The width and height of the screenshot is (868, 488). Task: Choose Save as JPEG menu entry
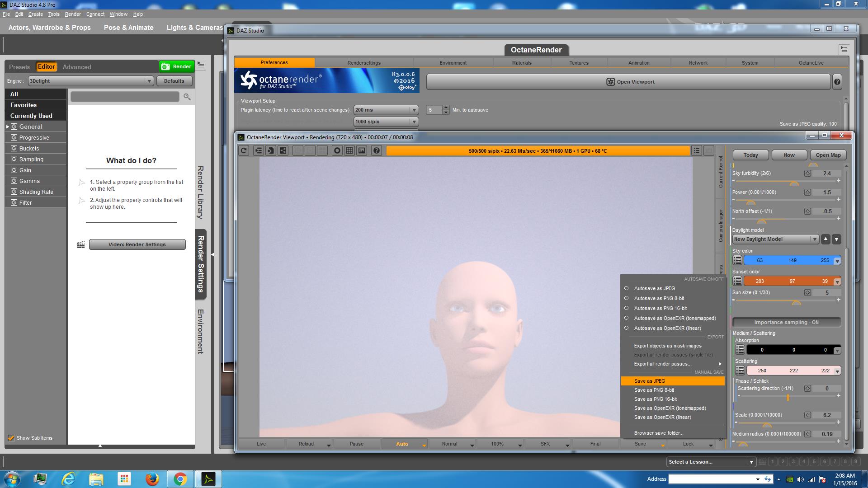point(650,381)
